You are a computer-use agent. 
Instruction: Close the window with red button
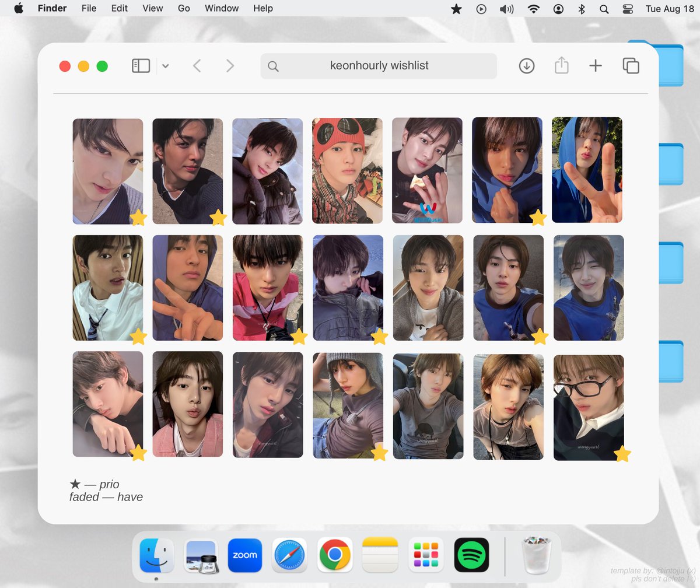tap(65, 66)
